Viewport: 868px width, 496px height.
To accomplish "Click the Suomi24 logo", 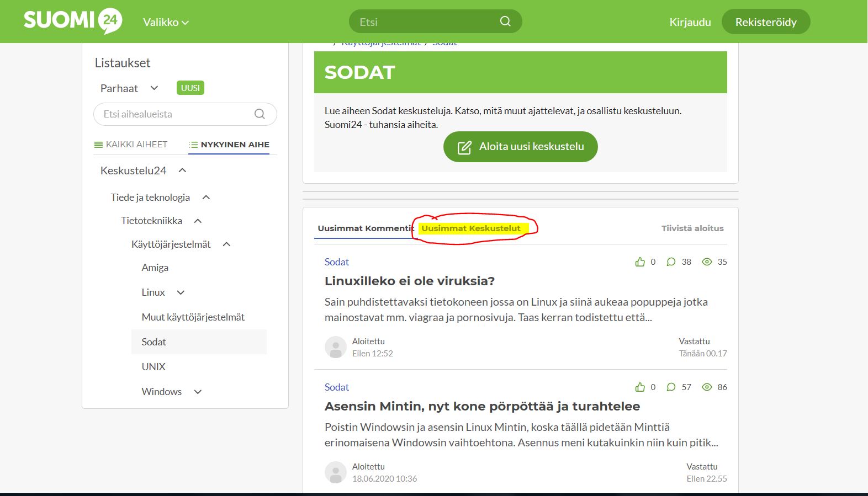I will [72, 21].
